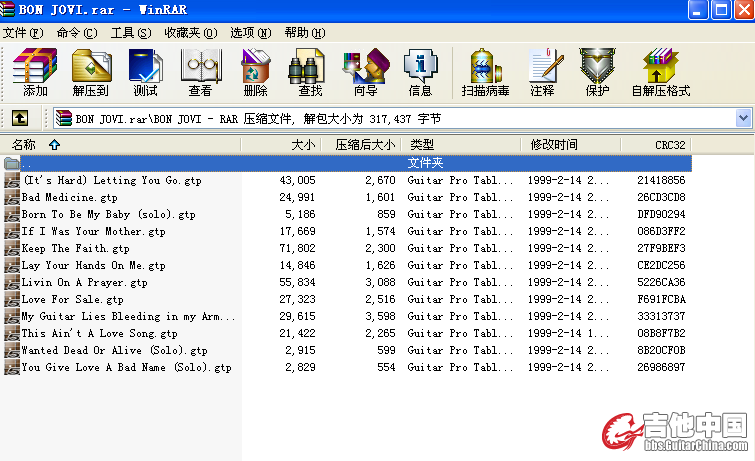Select file This Ain't A Love Song.gtp
The width and height of the screenshot is (755, 461).
[99, 333]
